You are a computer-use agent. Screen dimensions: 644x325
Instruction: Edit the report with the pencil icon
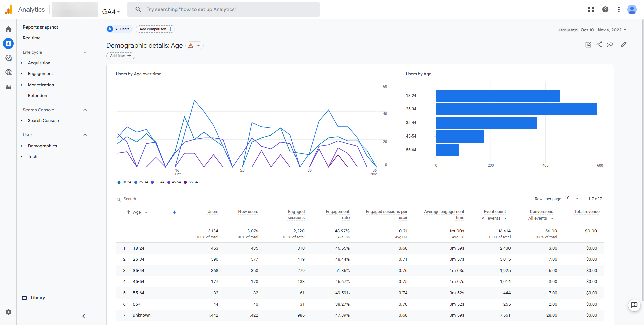click(624, 44)
